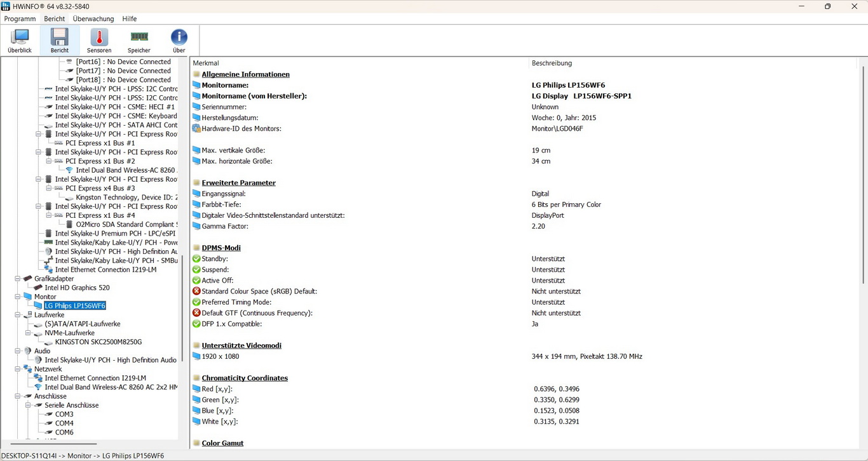Select KINGSTON SKC2500M8250G drive entry
Screen dimensions: 868x461
[98, 342]
